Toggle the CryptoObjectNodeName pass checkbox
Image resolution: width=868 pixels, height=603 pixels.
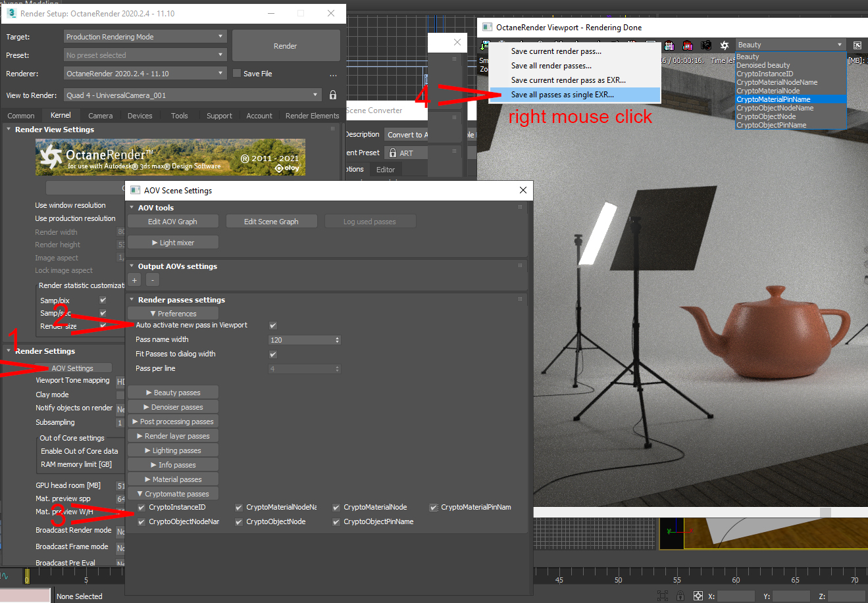pos(141,522)
